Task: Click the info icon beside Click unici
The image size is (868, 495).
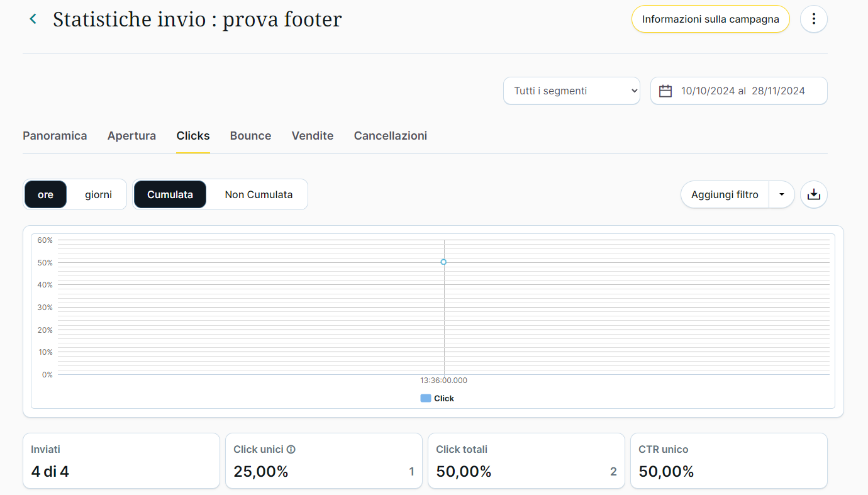Action: (x=291, y=450)
